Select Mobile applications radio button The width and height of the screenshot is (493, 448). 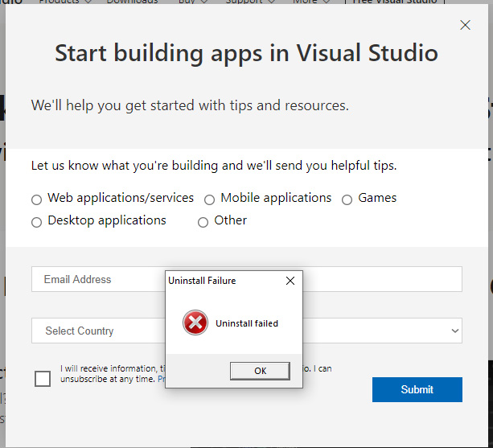209,199
